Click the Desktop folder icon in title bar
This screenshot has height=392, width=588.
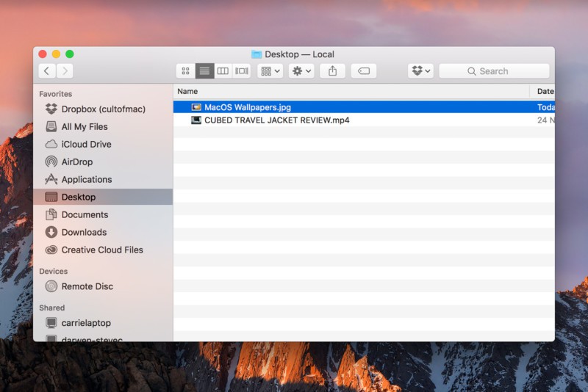[257, 54]
